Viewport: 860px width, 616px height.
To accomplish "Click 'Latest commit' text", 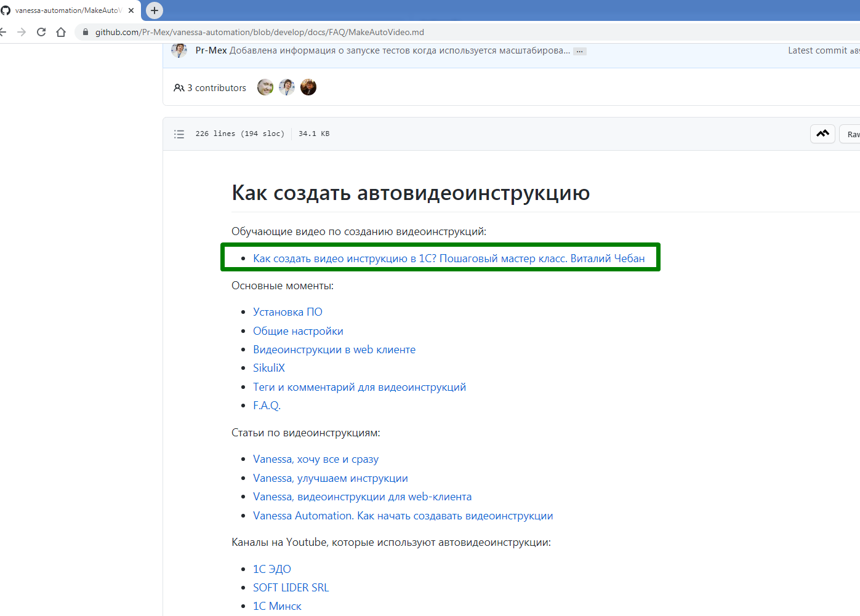I will (818, 50).
